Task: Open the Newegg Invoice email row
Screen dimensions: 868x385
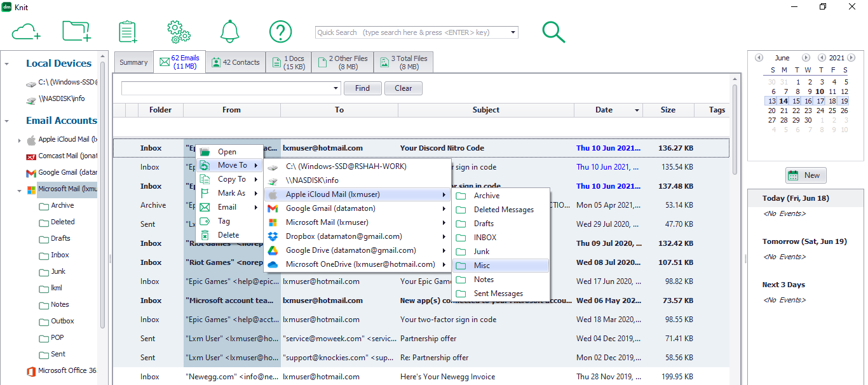Action: click(421, 377)
